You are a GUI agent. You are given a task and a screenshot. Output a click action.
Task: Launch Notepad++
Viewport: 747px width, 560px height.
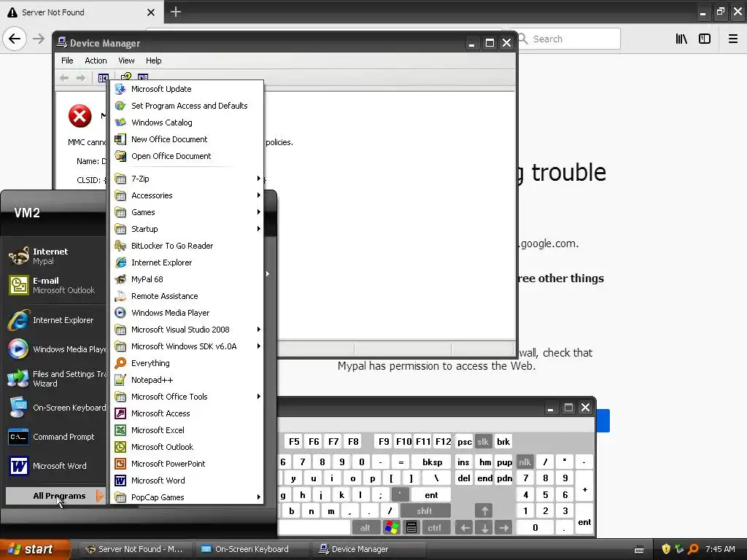[187, 379]
